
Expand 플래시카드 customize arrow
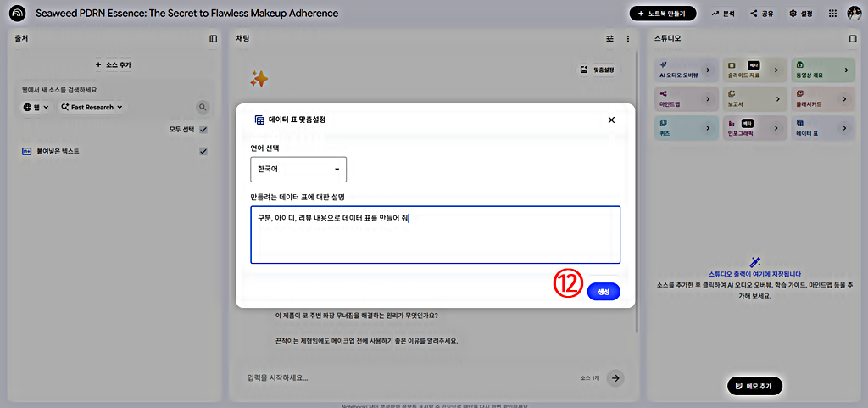pyautogui.click(x=845, y=99)
